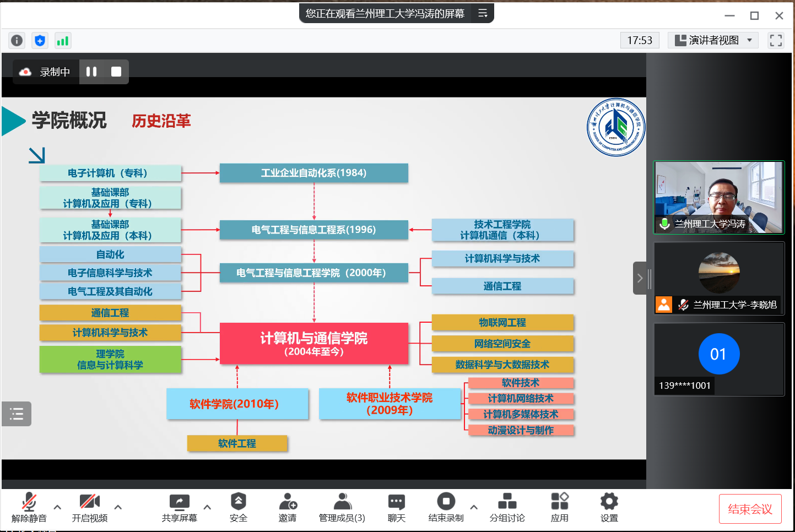This screenshot has height=532, width=795.
Task: Pause the cloud recording
Action: [91, 72]
